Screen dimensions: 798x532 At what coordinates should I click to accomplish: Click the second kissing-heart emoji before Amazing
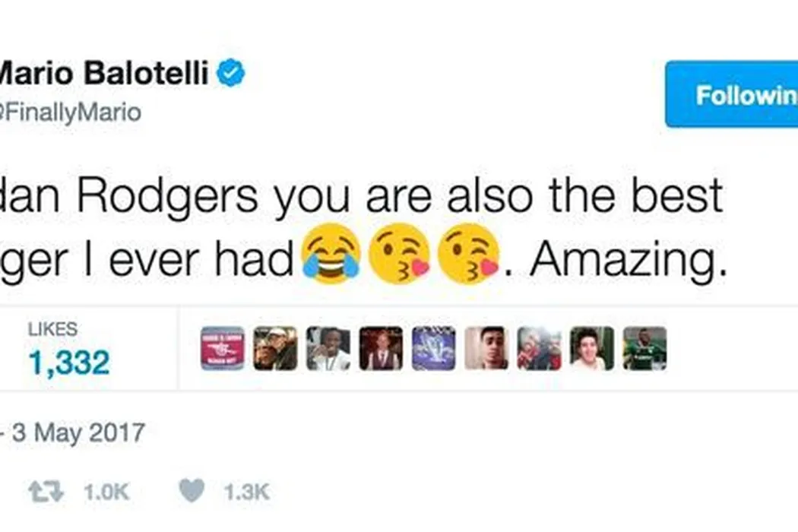(469, 254)
